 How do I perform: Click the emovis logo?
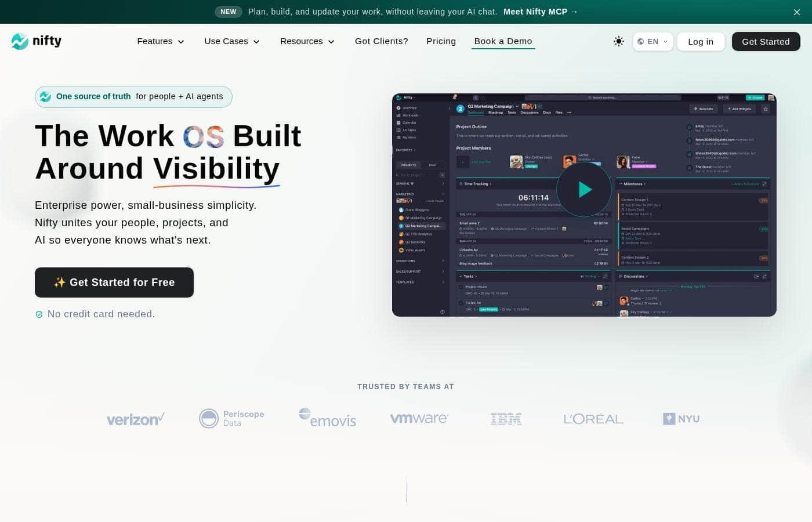pos(327,418)
